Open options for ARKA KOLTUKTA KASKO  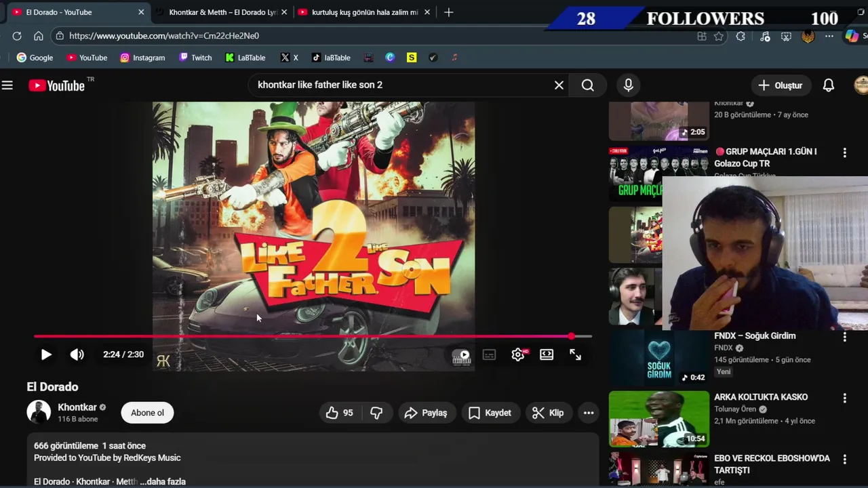tap(845, 398)
